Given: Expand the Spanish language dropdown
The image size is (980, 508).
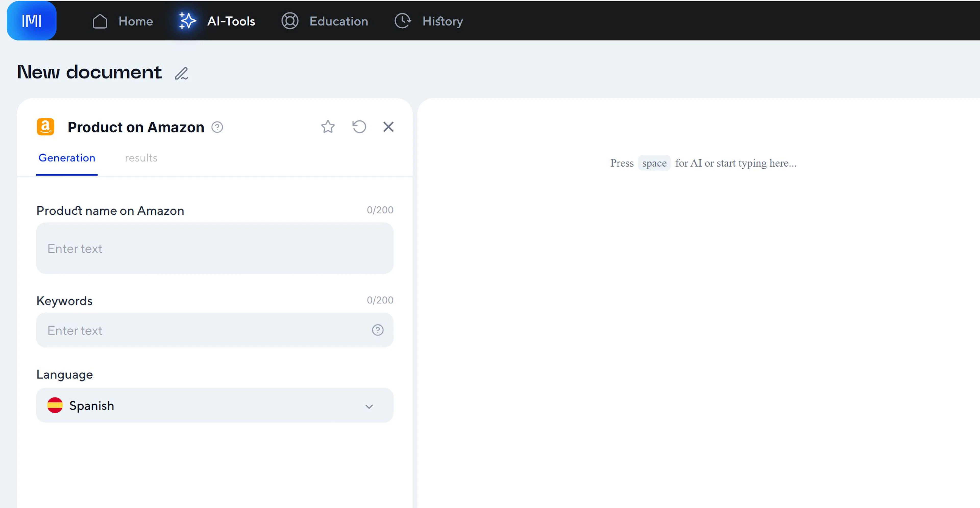Looking at the screenshot, I should [214, 405].
